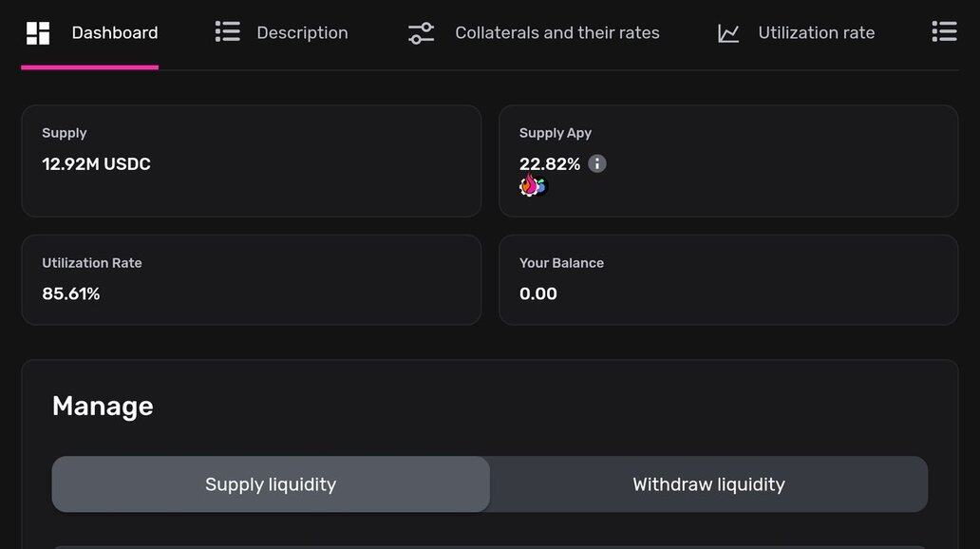Click the Description list icon
Image resolution: width=980 pixels, height=549 pixels.
(227, 32)
